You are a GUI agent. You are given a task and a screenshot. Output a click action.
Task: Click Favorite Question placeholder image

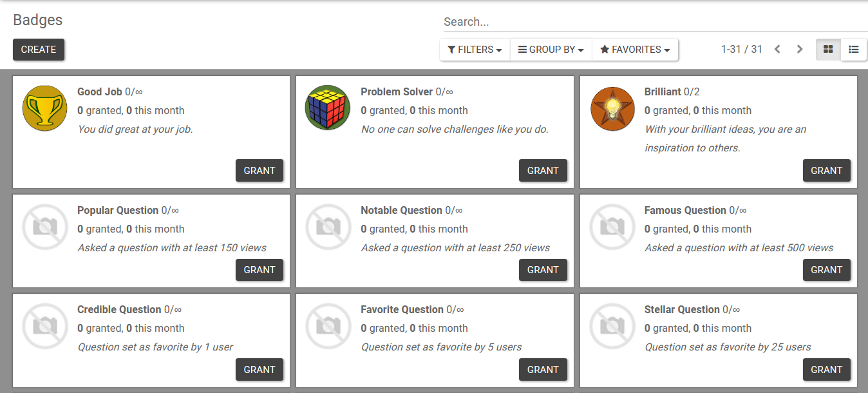coord(328,326)
